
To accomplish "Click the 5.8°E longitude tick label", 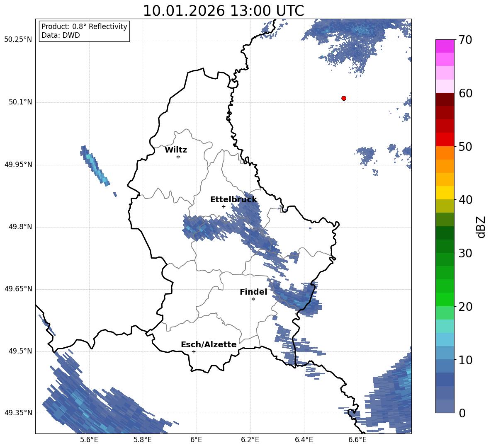I will click(x=143, y=440).
